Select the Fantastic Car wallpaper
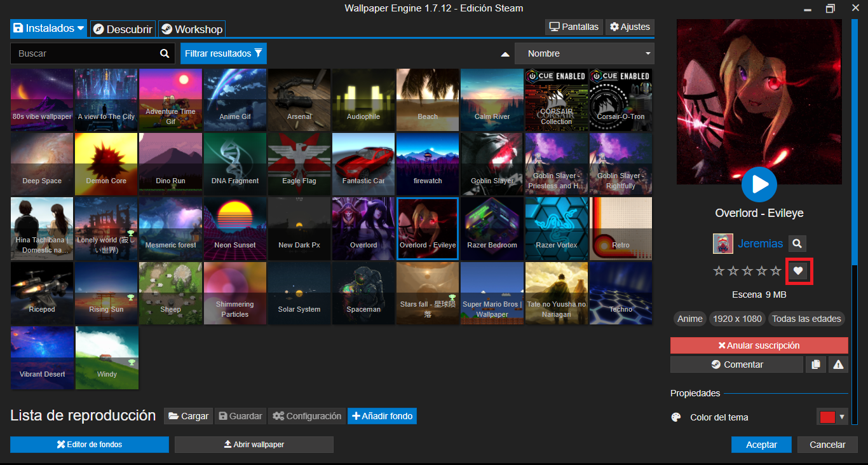The height and width of the screenshot is (465, 868). pyautogui.click(x=363, y=163)
